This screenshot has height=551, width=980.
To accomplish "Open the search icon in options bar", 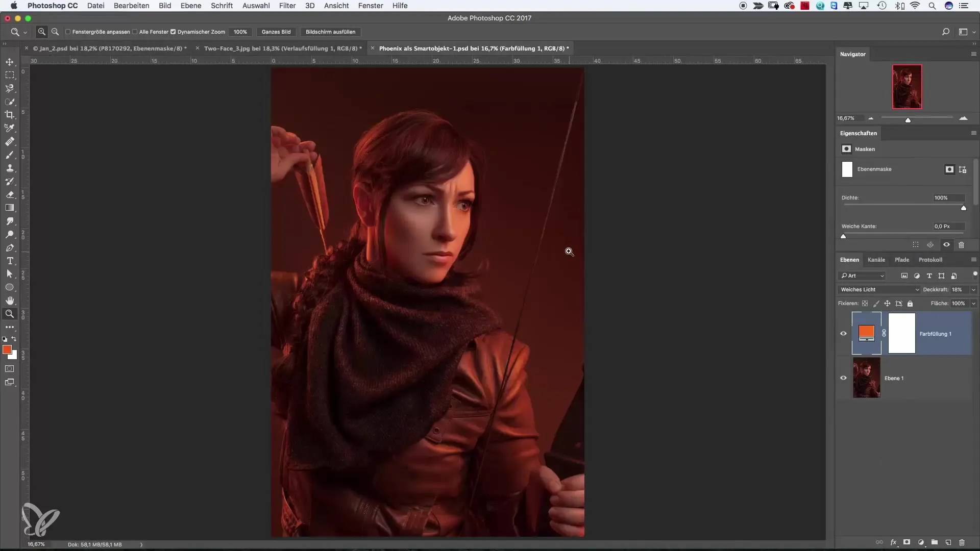I will click(x=945, y=32).
